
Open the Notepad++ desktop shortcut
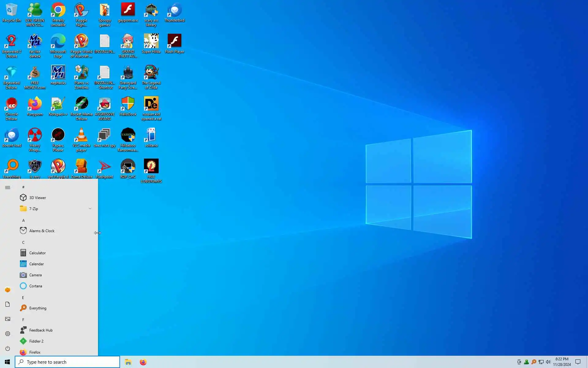pos(58,105)
